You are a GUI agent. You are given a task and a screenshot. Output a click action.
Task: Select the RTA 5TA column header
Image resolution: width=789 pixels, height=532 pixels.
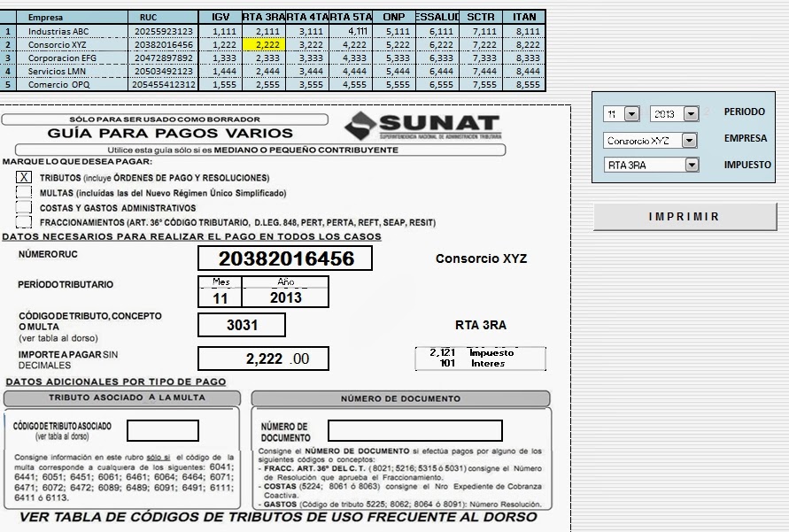351,17
